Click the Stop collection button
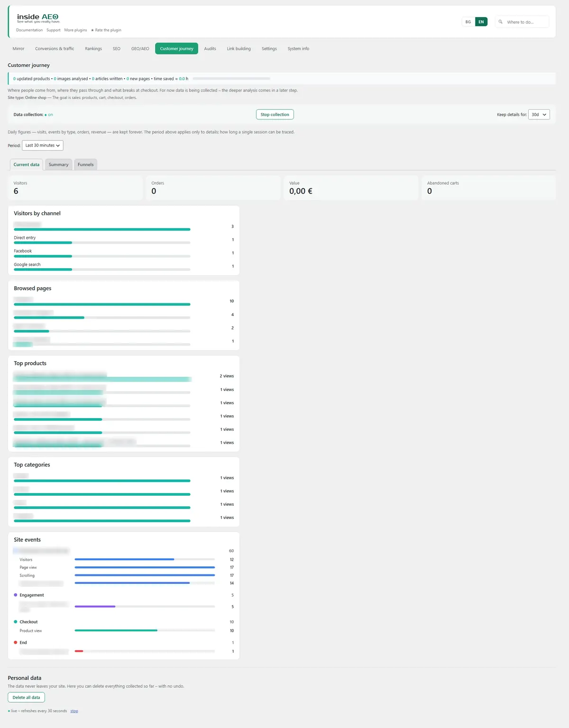 point(275,115)
